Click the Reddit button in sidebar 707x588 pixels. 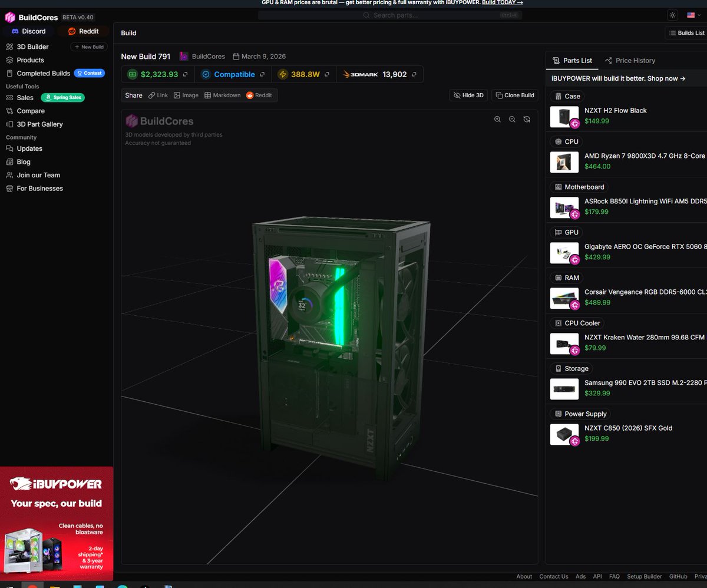pyautogui.click(x=84, y=31)
